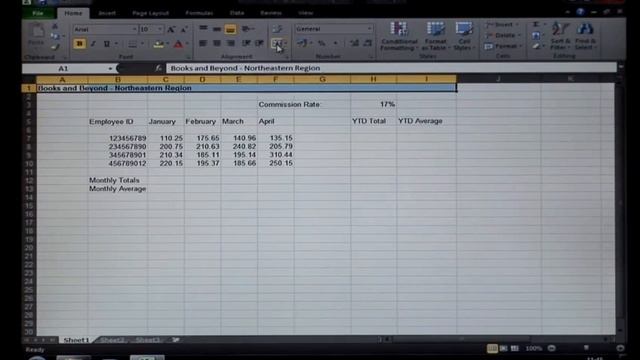Toggle Align Text Left
The image size is (640, 360).
coord(203,43)
